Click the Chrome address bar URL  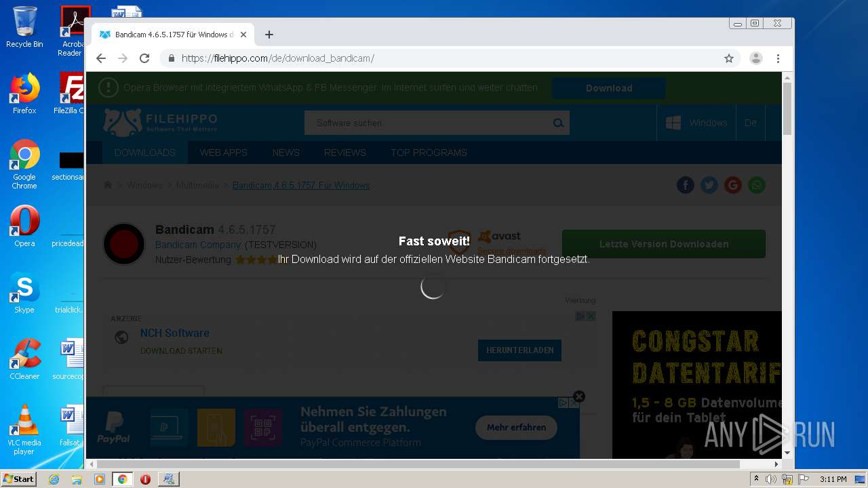[x=278, y=58]
